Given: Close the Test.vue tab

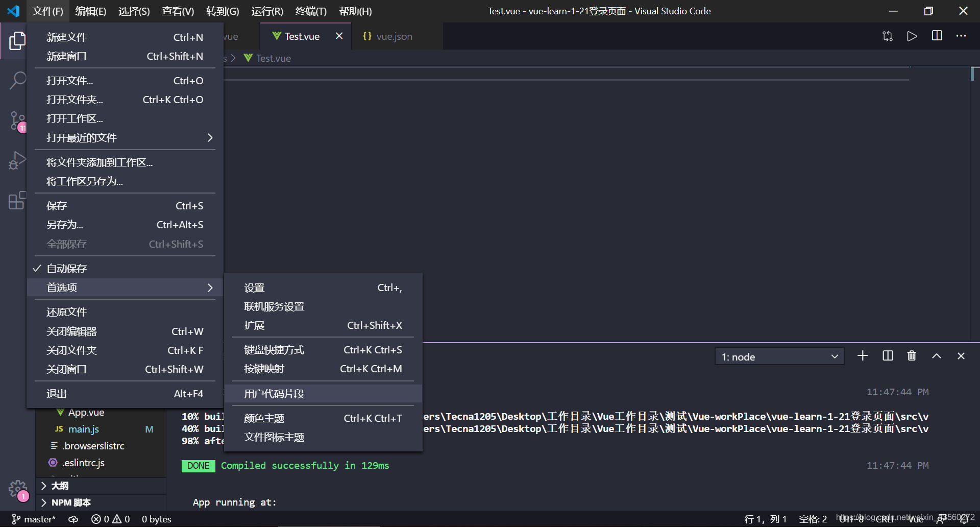Looking at the screenshot, I should [339, 36].
